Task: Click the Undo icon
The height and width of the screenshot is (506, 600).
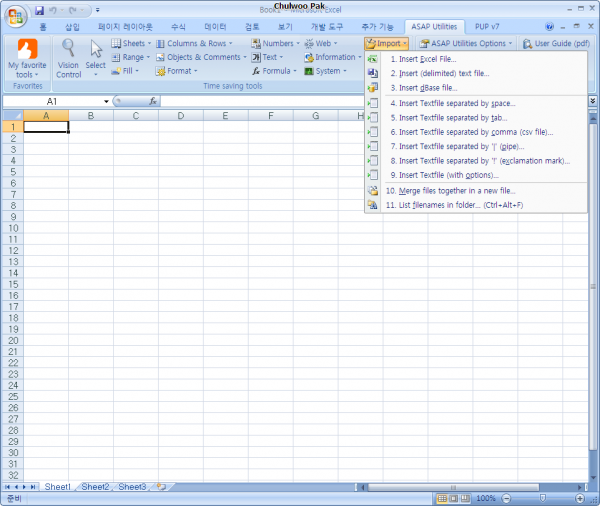Action: point(53,10)
